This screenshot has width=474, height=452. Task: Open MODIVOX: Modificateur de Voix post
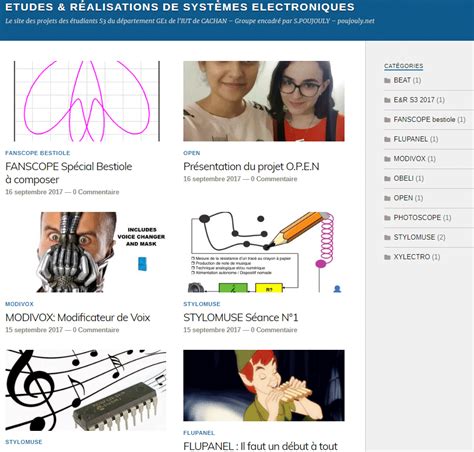(78, 317)
